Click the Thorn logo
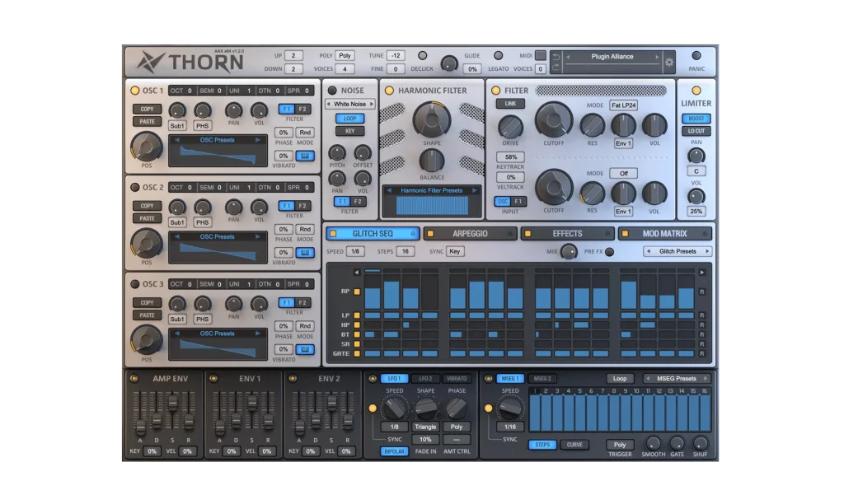The image size is (844, 504). pyautogui.click(x=190, y=63)
